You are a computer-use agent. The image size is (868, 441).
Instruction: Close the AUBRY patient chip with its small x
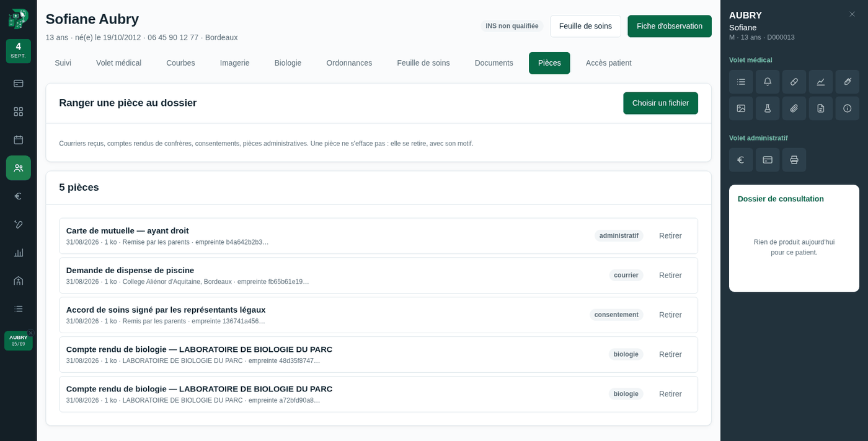pos(30,333)
